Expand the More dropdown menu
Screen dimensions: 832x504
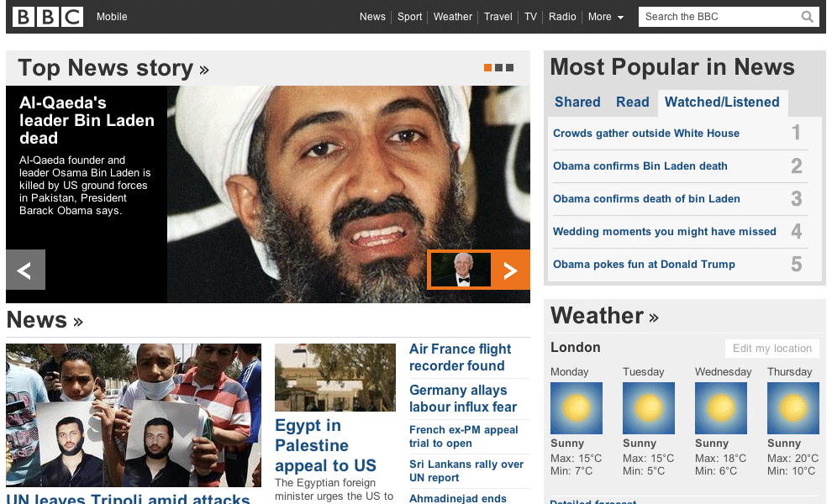[x=605, y=17]
